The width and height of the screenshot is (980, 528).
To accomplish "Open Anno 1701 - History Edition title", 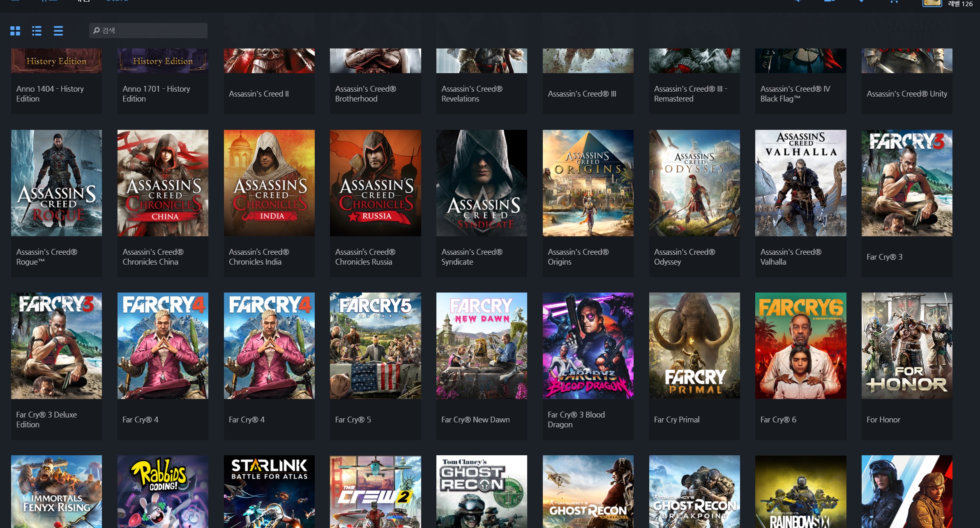I will [x=156, y=94].
